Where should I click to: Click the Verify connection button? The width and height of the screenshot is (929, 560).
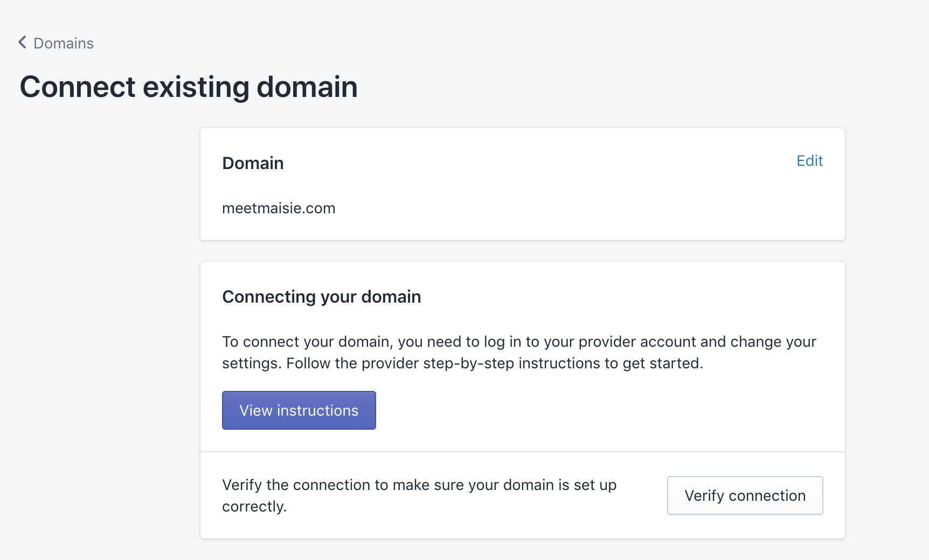745,495
